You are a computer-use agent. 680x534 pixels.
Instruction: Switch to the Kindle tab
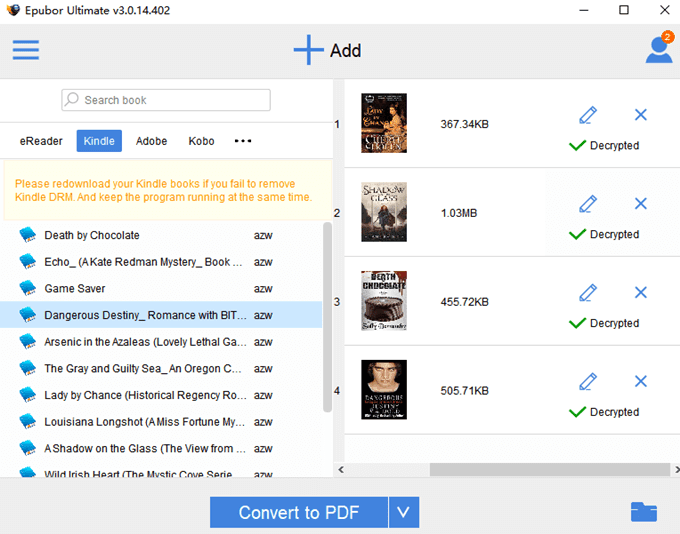99,141
